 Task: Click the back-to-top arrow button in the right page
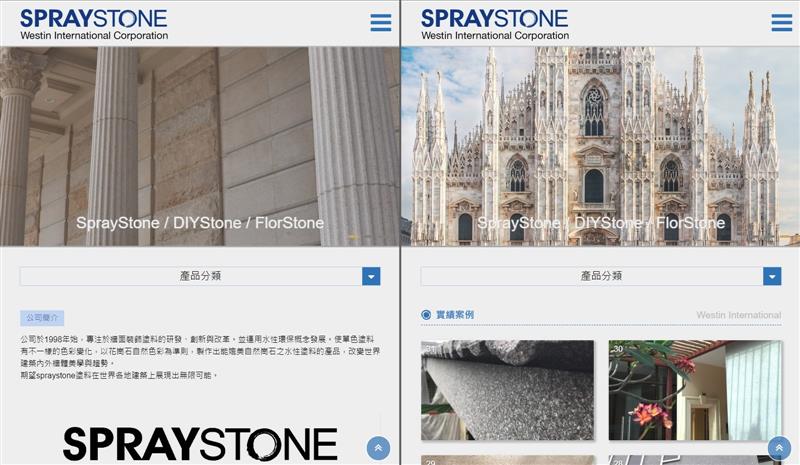pyautogui.click(x=779, y=448)
